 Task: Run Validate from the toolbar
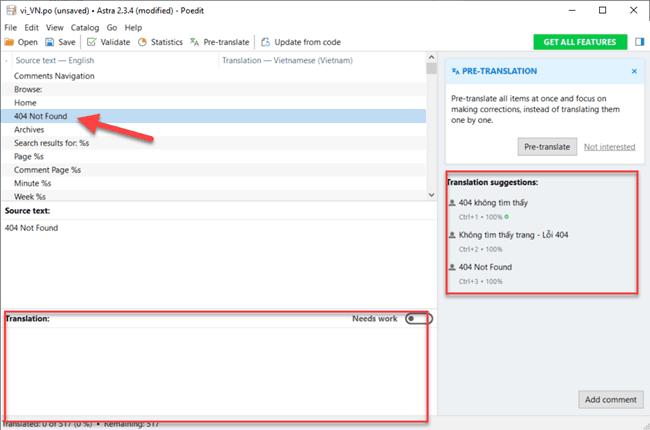tap(92, 43)
